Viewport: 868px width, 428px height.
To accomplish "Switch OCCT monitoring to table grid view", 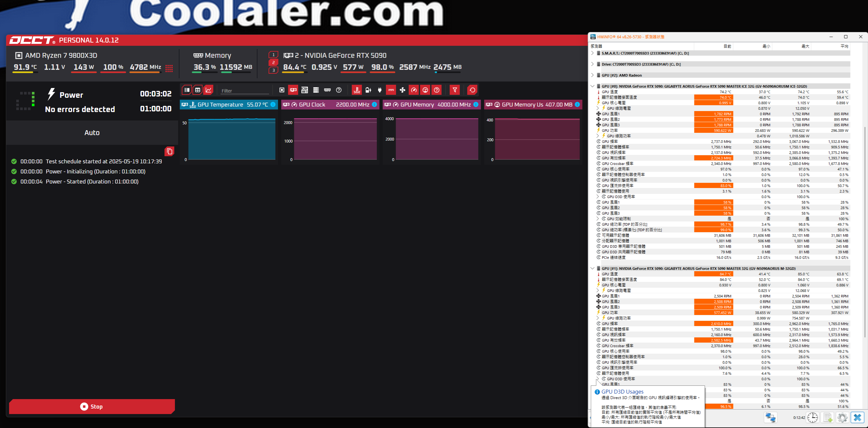I will [198, 90].
